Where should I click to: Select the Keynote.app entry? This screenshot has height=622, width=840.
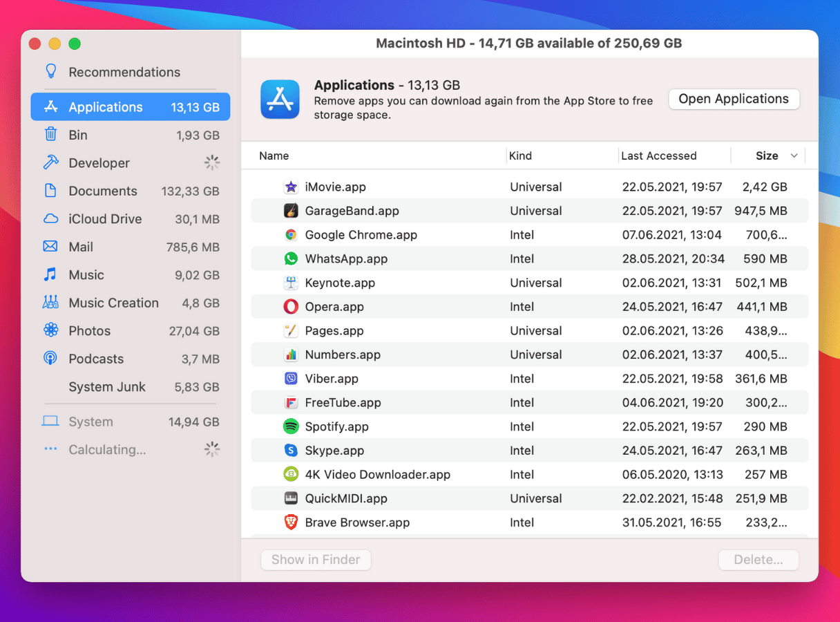[x=340, y=283]
